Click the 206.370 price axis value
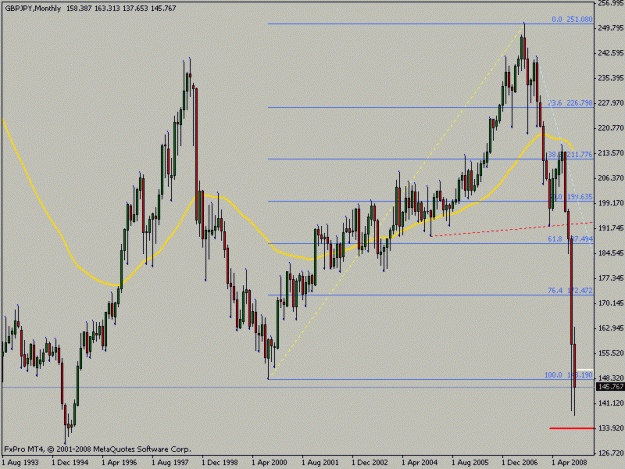The image size is (625, 469). (610, 178)
